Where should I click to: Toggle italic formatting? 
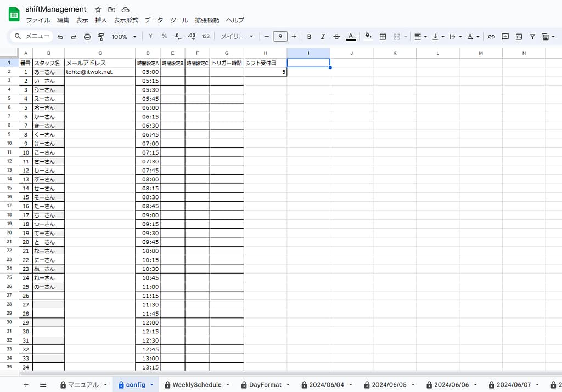click(x=323, y=37)
